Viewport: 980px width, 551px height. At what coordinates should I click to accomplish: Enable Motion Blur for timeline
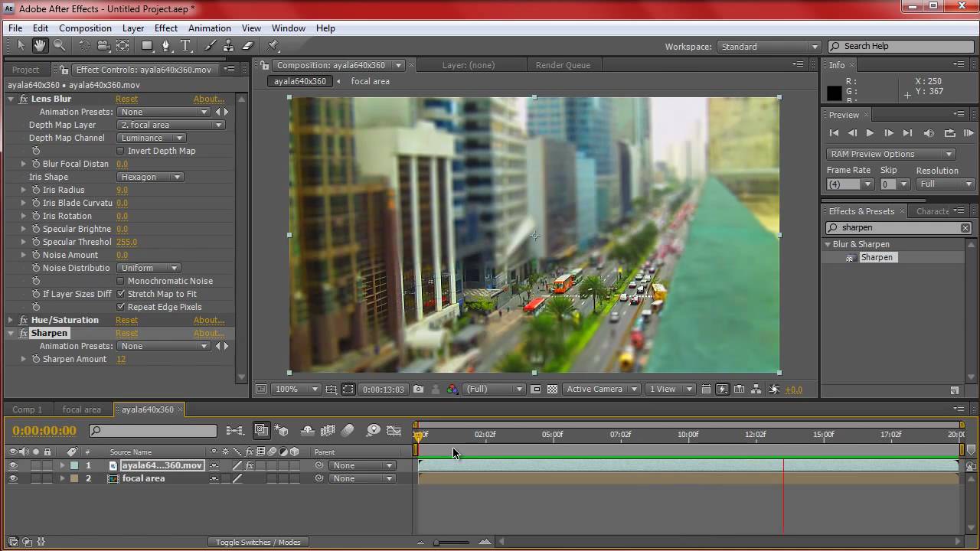[x=348, y=431]
